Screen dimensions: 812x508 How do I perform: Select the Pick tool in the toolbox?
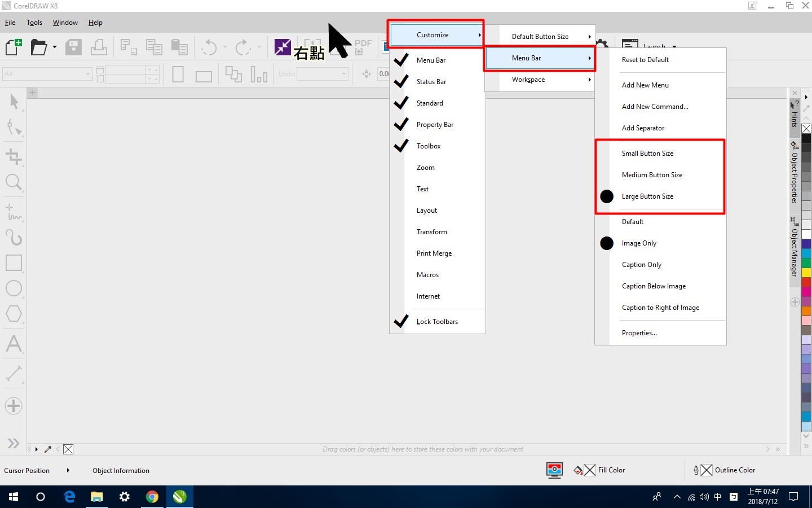tap(14, 102)
